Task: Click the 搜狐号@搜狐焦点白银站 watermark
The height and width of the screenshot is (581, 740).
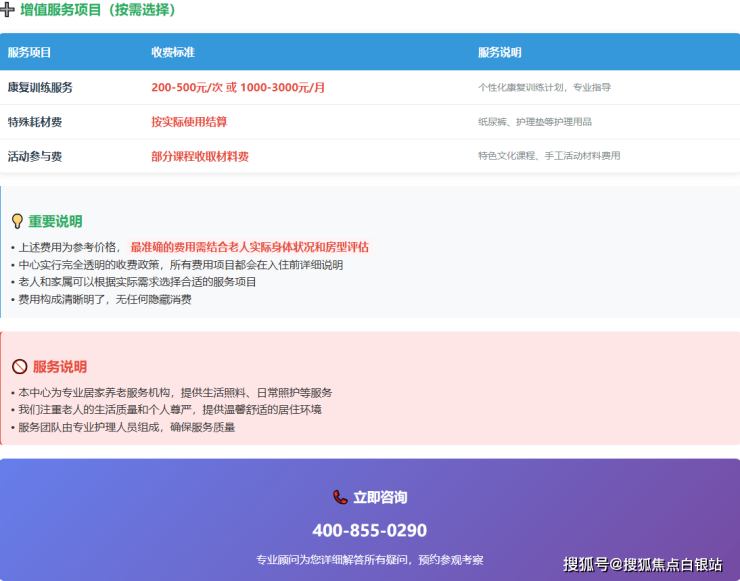Action: (642, 564)
